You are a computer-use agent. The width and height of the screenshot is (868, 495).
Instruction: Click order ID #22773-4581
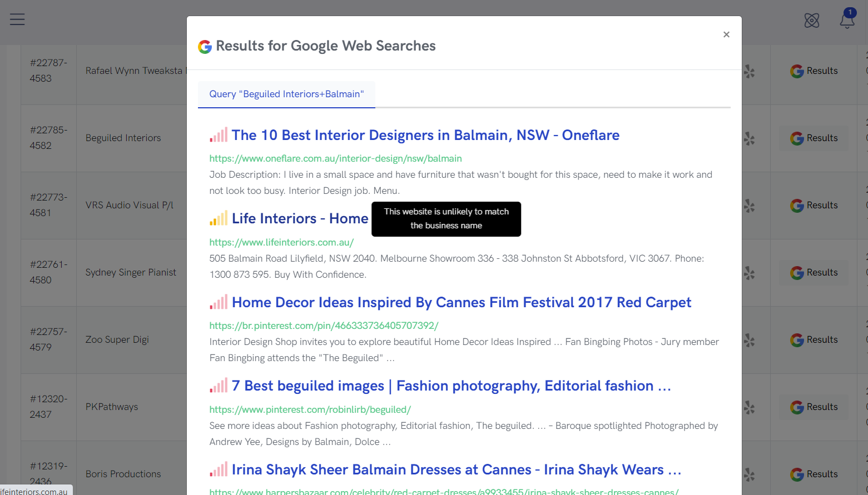coord(49,205)
